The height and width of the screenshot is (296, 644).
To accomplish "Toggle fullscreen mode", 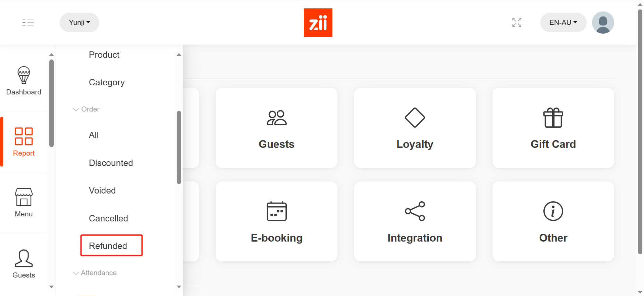I will (x=517, y=23).
